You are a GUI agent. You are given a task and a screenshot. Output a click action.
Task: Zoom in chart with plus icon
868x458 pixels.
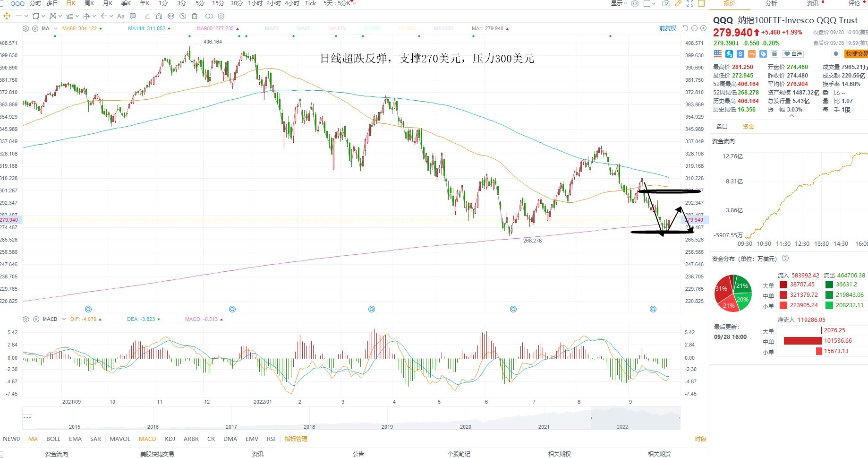pos(703,28)
